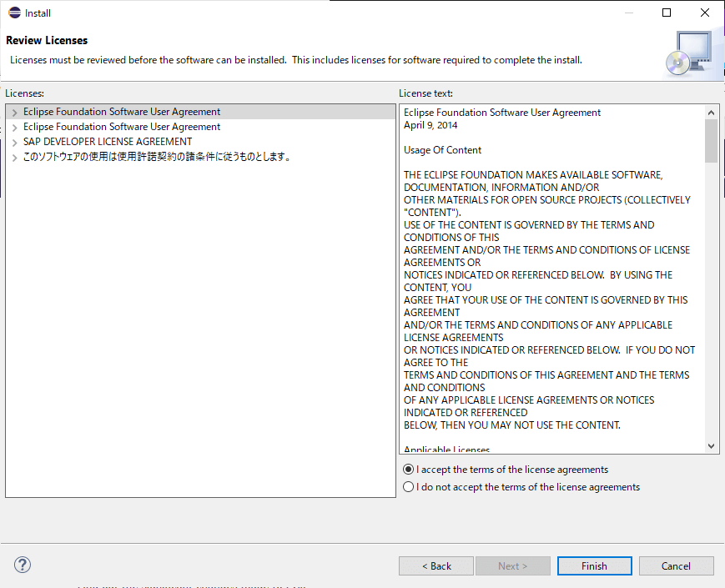
Task: Click the 'Review Licenses' heading
Action: pos(47,40)
